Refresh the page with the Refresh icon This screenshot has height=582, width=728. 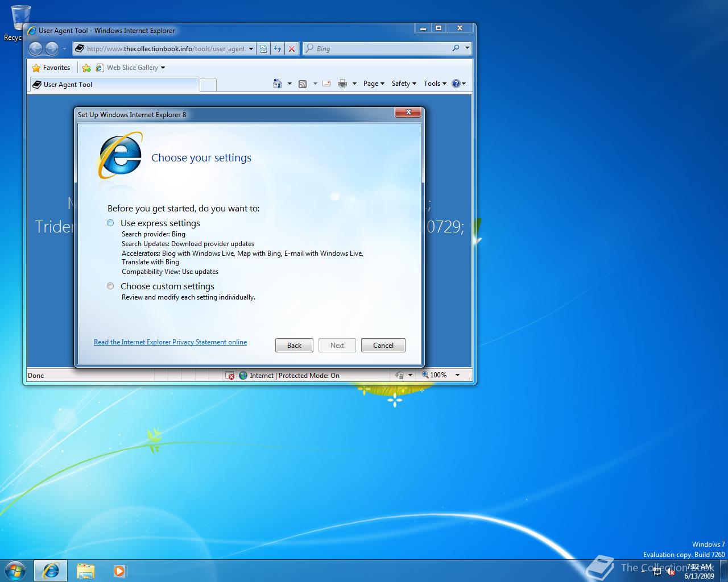coord(278,49)
